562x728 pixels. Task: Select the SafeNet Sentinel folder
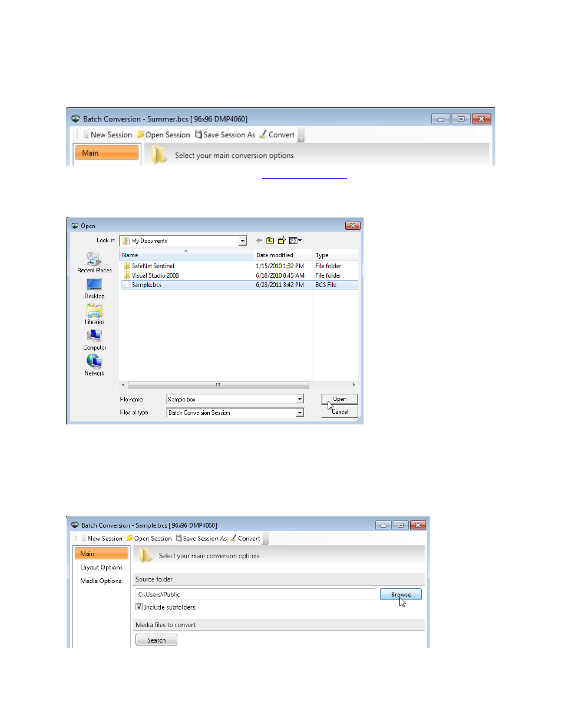(x=153, y=266)
